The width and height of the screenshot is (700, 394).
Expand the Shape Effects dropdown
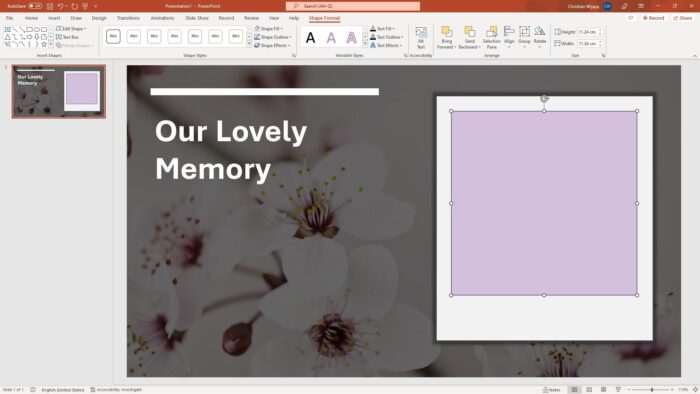pyautogui.click(x=272, y=46)
